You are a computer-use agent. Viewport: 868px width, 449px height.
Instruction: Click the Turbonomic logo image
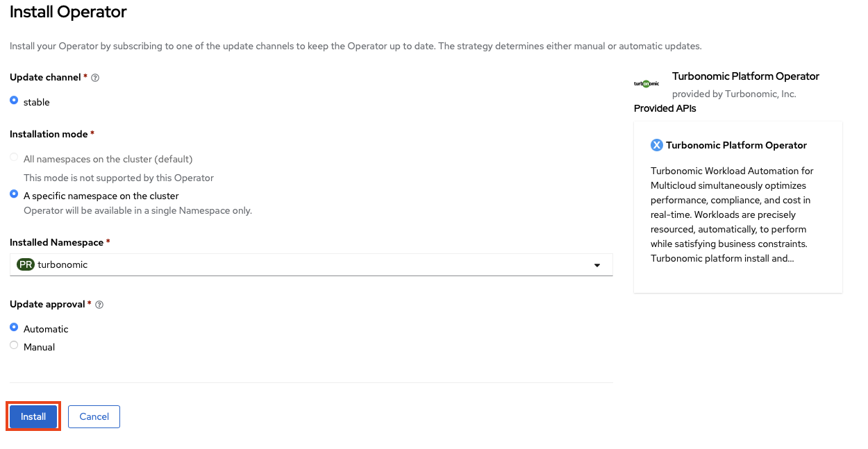click(x=646, y=83)
